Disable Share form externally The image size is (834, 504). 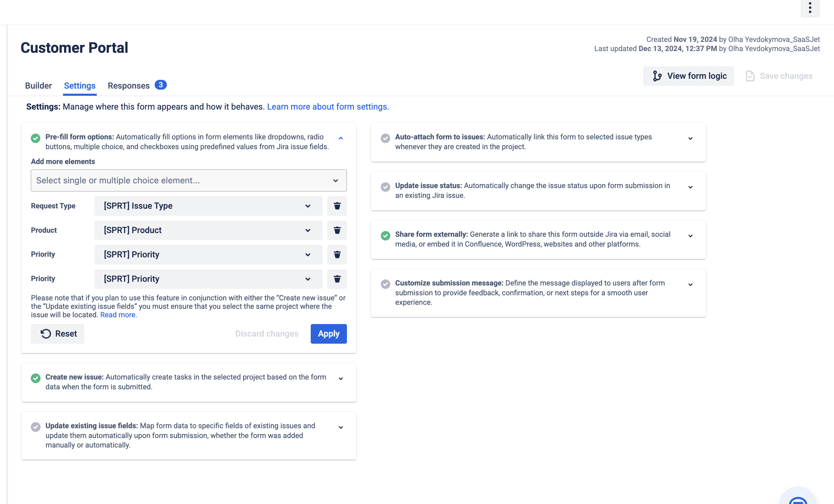[x=385, y=236]
